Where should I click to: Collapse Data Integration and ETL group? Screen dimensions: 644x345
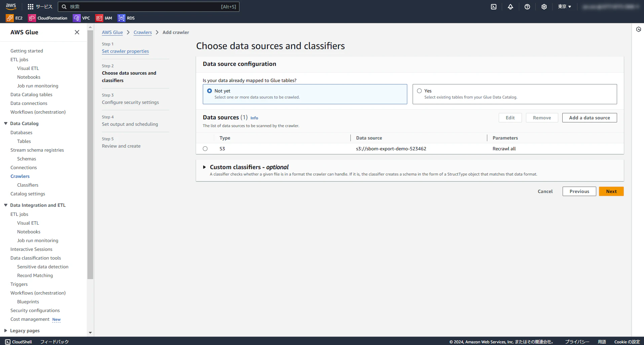point(6,205)
